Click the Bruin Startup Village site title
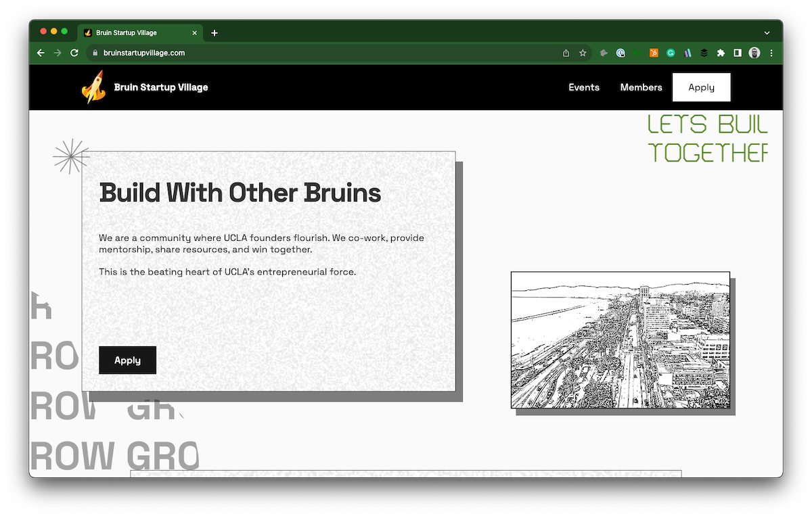Image resolution: width=812 pixels, height=516 pixels. point(161,87)
